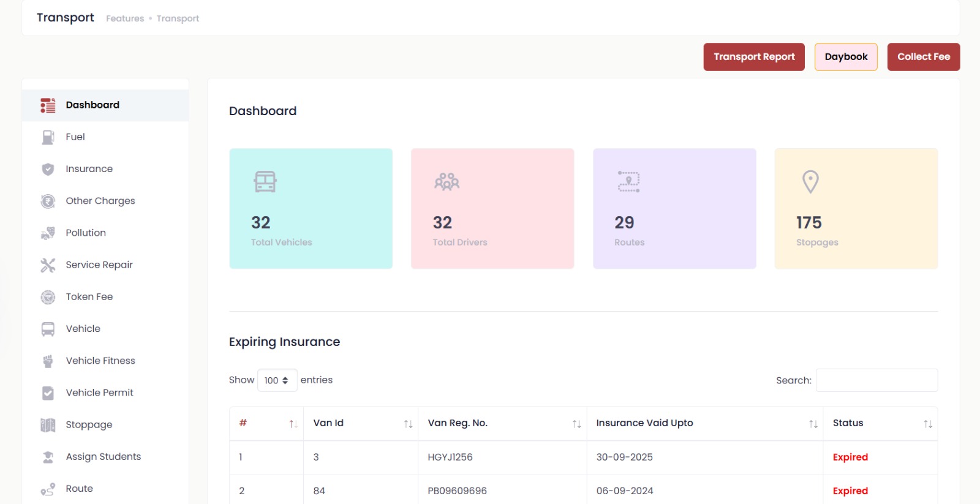Click the Service Repair tools icon
The image size is (980, 504).
point(48,265)
